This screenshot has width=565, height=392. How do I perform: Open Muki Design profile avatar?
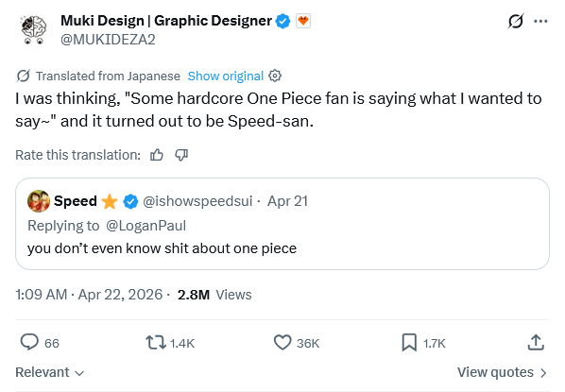coord(34,29)
